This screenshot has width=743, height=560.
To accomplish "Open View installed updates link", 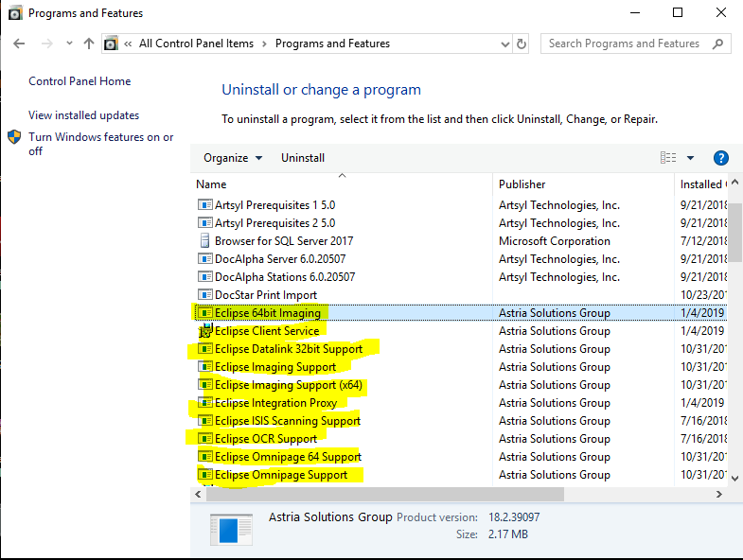I will 84,115.
